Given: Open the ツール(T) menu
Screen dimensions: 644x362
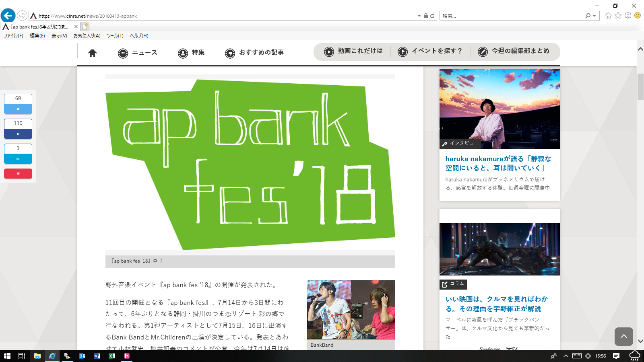Looking at the screenshot, I should pos(115,35).
